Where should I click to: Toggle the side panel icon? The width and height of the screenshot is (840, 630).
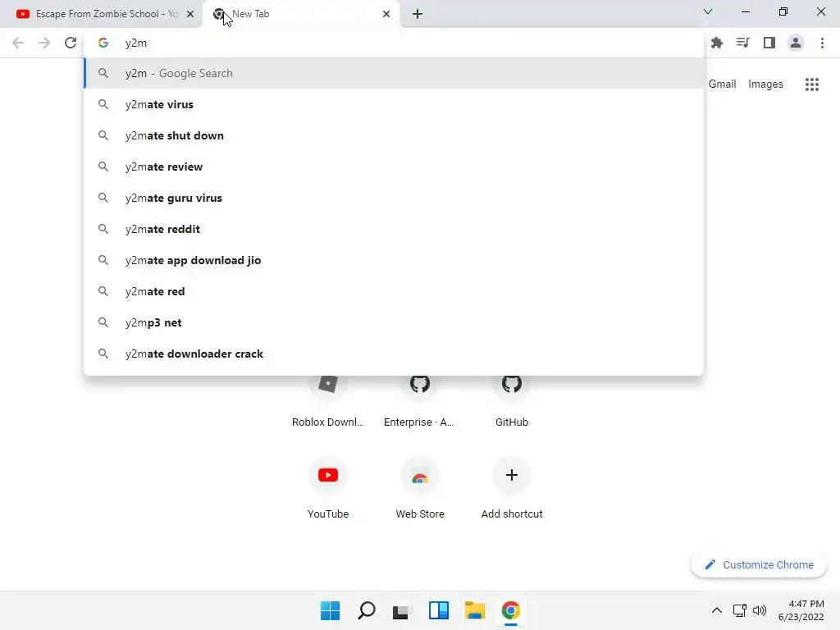(769, 43)
